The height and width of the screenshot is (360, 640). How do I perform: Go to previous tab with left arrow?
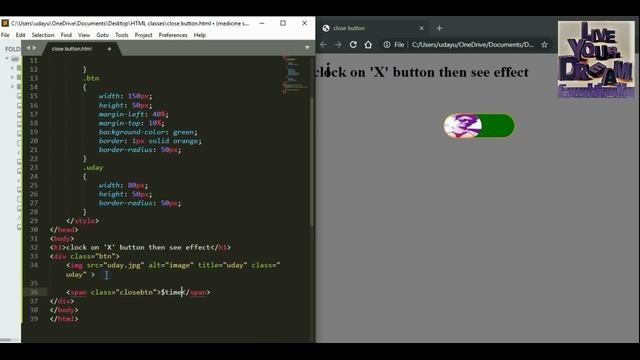[x=28, y=48]
